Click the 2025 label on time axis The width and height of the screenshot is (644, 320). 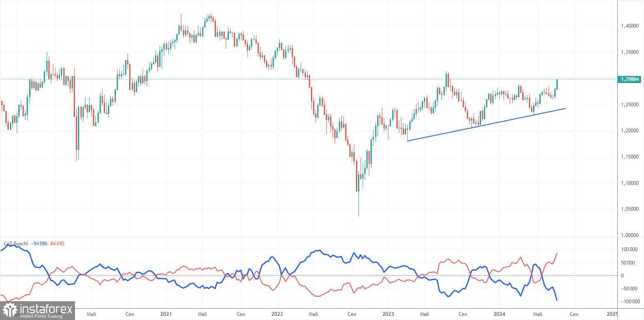(612, 313)
